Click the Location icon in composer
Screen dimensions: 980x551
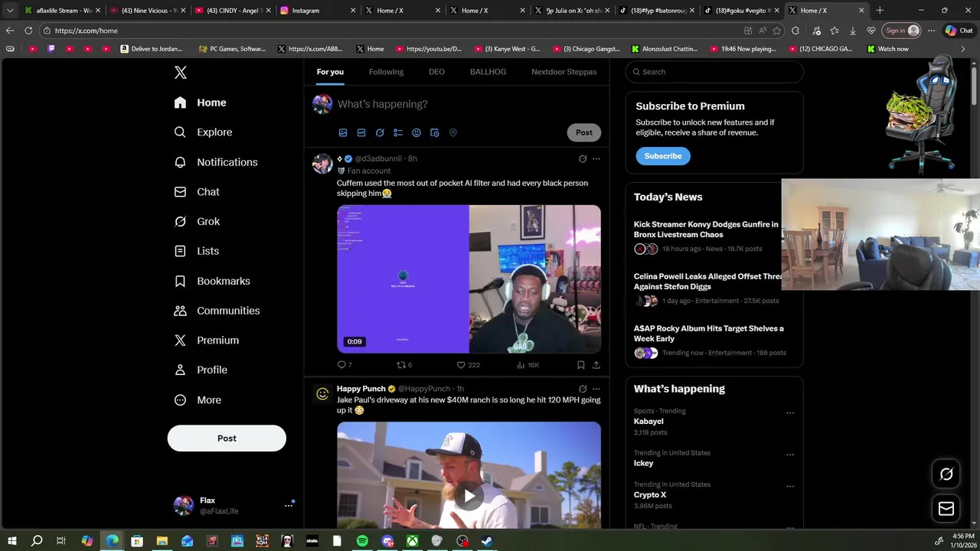point(453,132)
